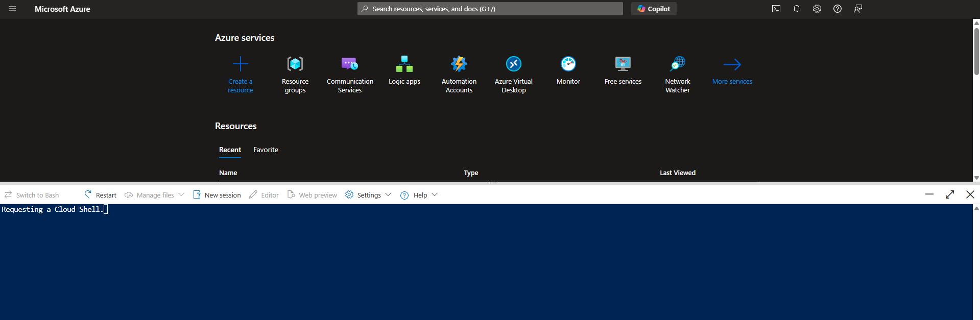Open Automation Accounts icon

tap(459, 64)
